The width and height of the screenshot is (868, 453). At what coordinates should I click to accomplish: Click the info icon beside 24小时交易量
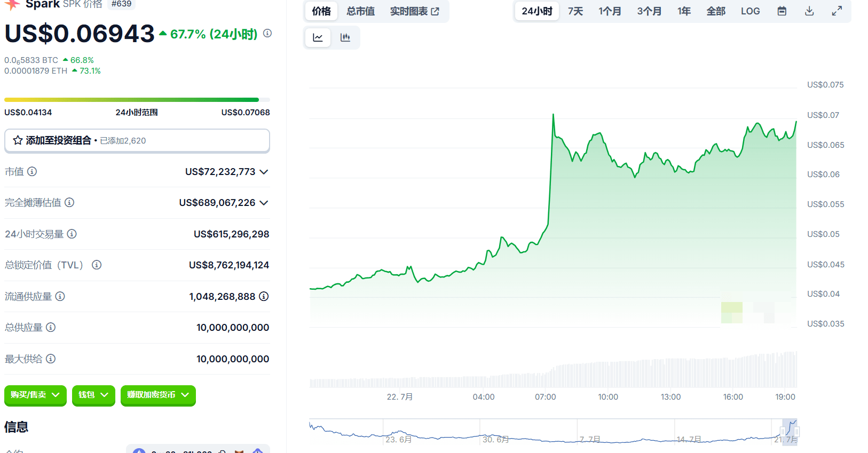(72, 234)
